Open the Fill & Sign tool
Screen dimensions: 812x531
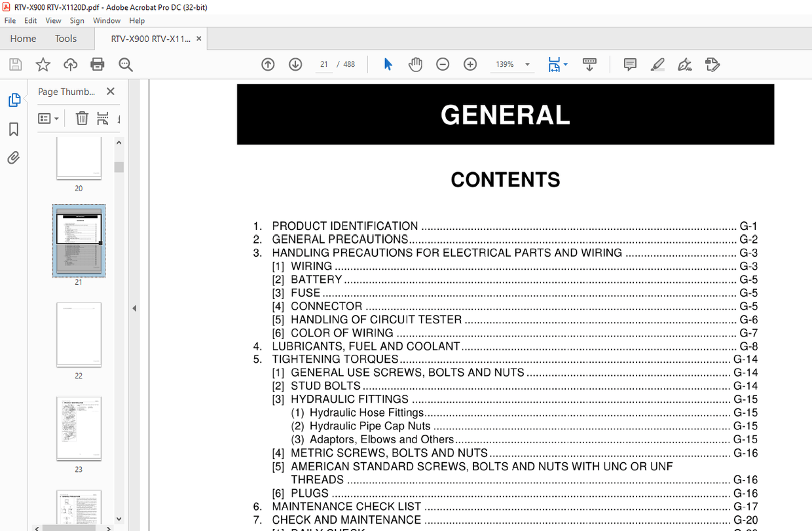pyautogui.click(x=684, y=64)
